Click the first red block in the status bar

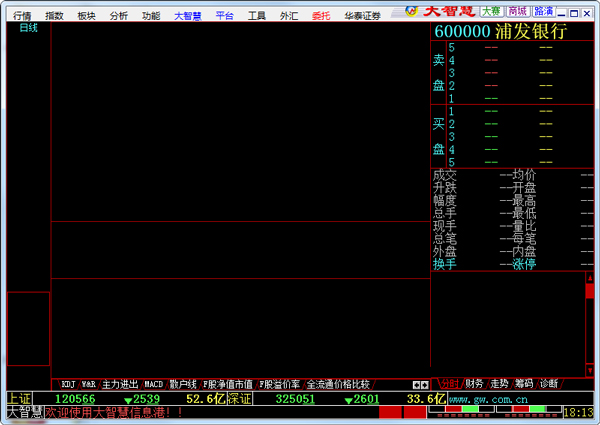pyautogui.click(x=390, y=412)
